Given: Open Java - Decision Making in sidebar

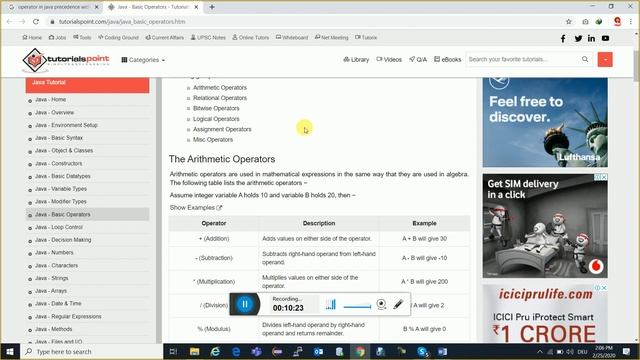Looking at the screenshot, I should 63,240.
